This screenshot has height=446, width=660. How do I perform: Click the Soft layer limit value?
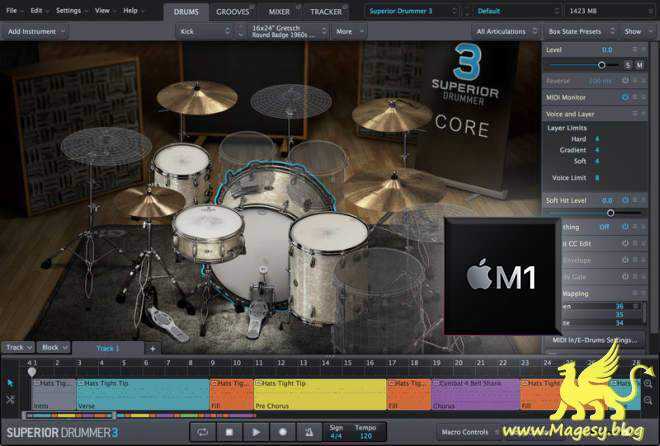click(x=597, y=161)
